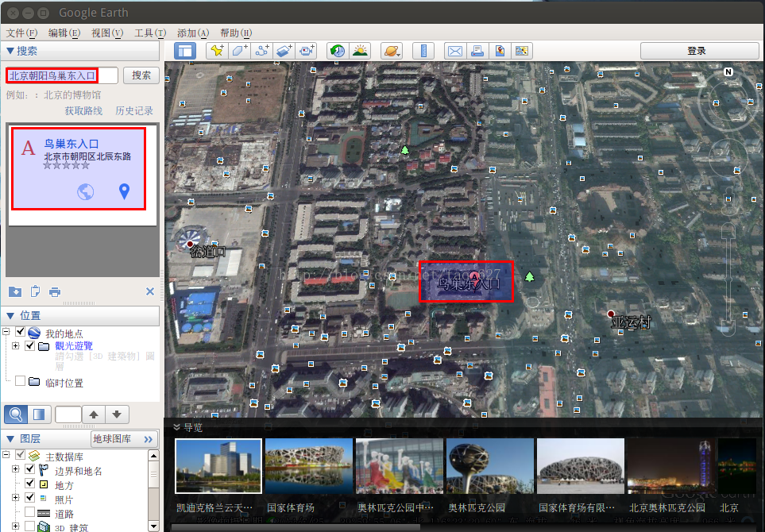Click the search input field
This screenshot has height=532, width=765.
click(61, 75)
